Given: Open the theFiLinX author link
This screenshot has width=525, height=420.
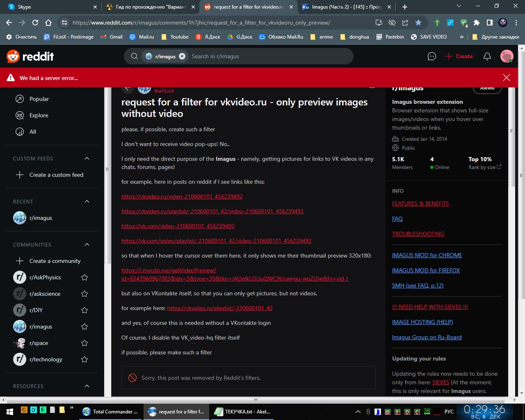Looking at the screenshot, I should pos(164,91).
